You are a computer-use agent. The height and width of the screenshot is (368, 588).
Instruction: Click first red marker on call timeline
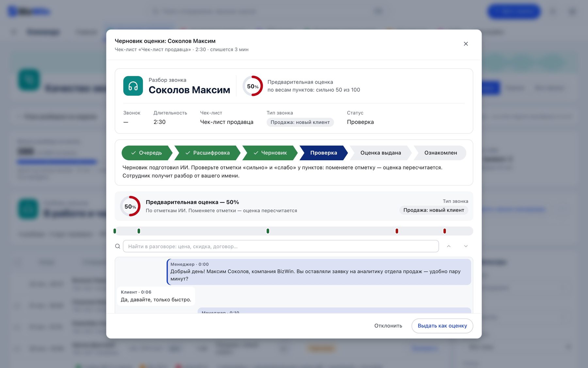397,231
